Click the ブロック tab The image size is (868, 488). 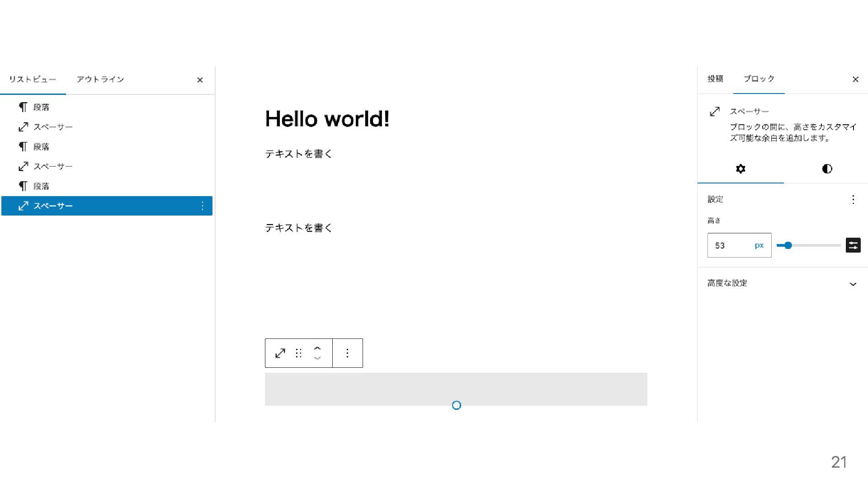click(x=759, y=79)
